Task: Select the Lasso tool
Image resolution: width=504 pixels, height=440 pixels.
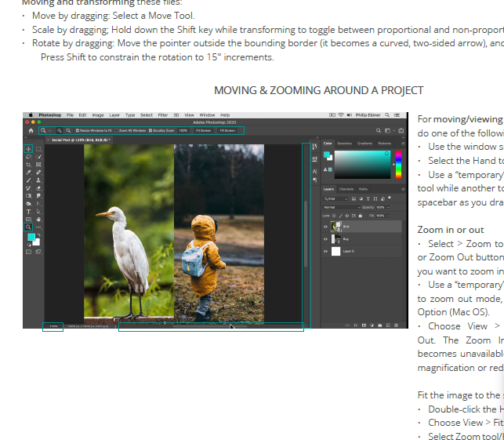Action: 28,157
